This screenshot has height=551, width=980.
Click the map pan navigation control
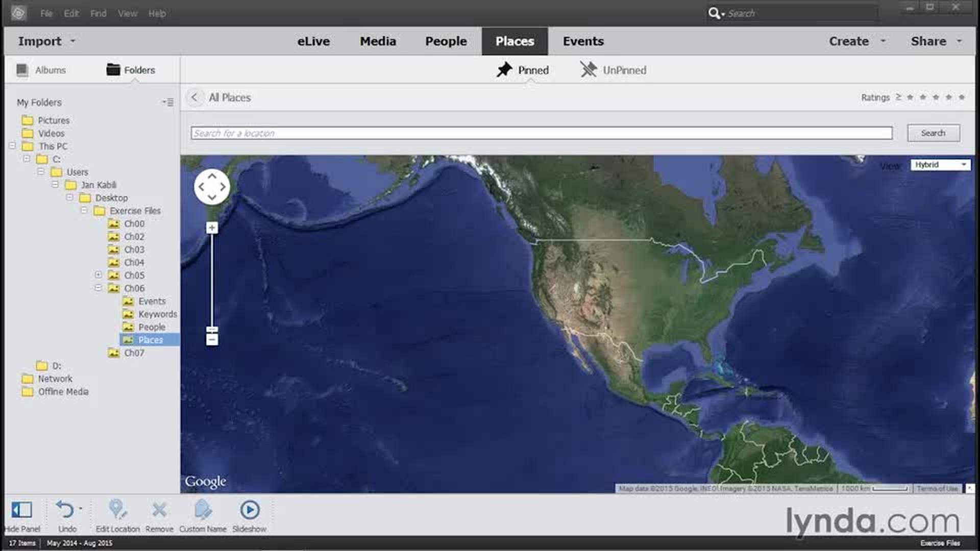click(212, 187)
